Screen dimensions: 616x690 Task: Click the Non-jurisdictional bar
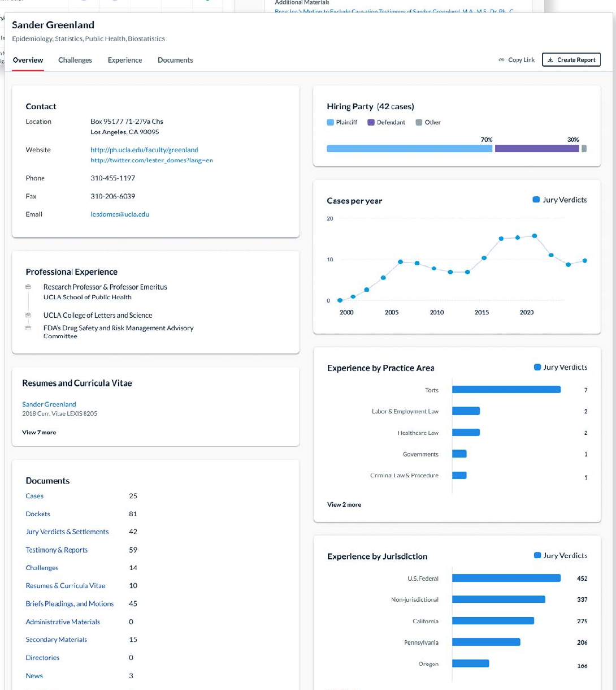[498, 599]
